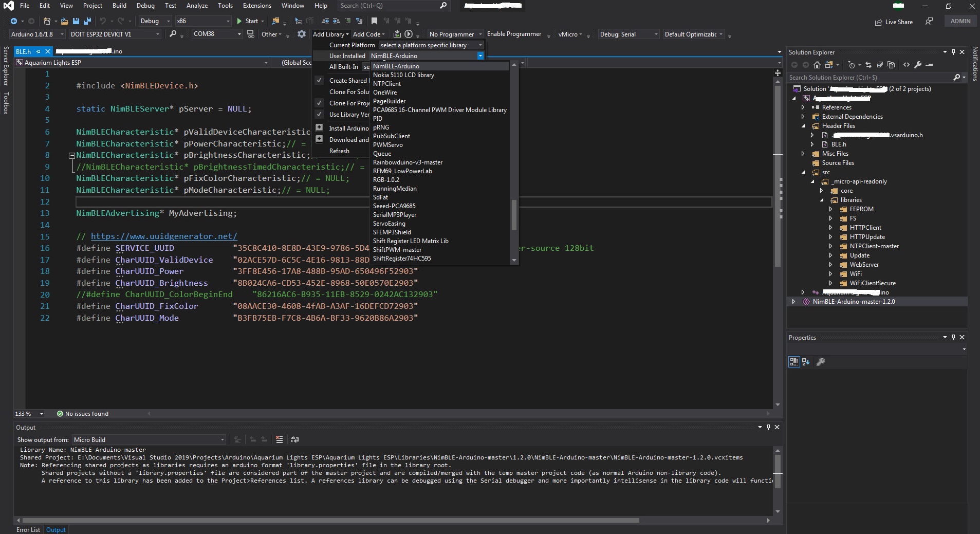Screen dimensions: 980x534
Task: Click the bookmark toggle icon in toolbar
Action: tap(374, 21)
